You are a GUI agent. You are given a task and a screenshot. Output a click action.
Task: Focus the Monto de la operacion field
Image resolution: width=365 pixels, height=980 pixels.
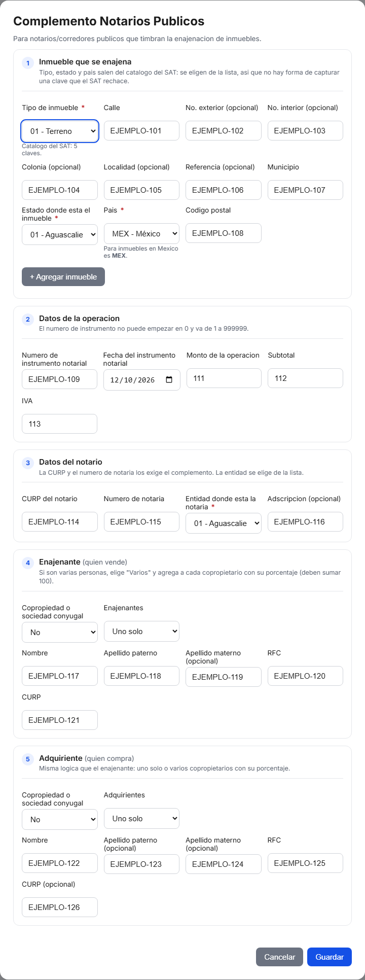(224, 378)
